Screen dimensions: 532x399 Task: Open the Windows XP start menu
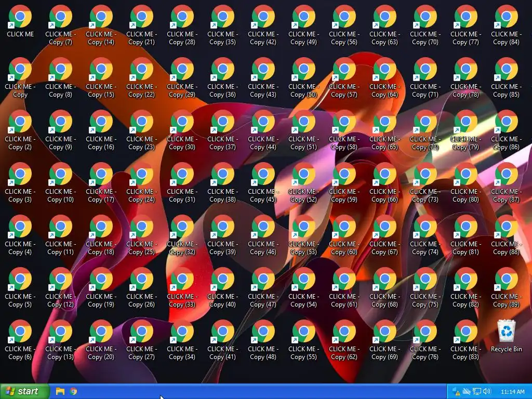[x=24, y=391]
